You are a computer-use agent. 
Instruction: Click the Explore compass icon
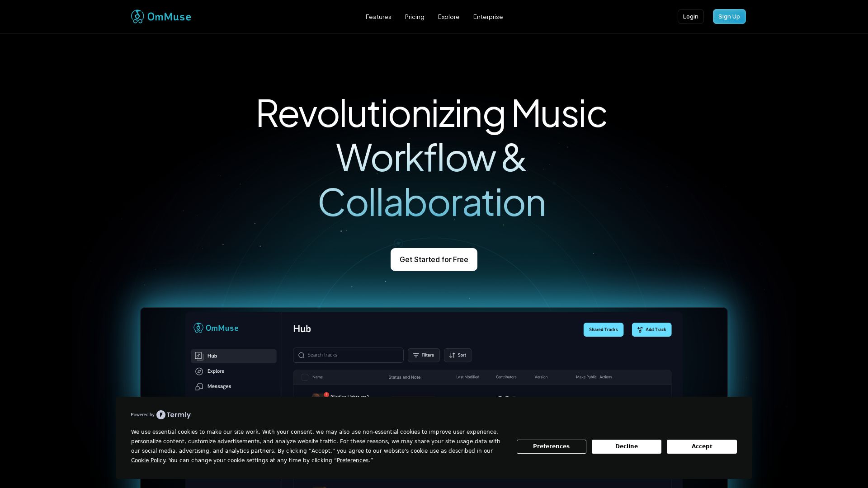199,371
